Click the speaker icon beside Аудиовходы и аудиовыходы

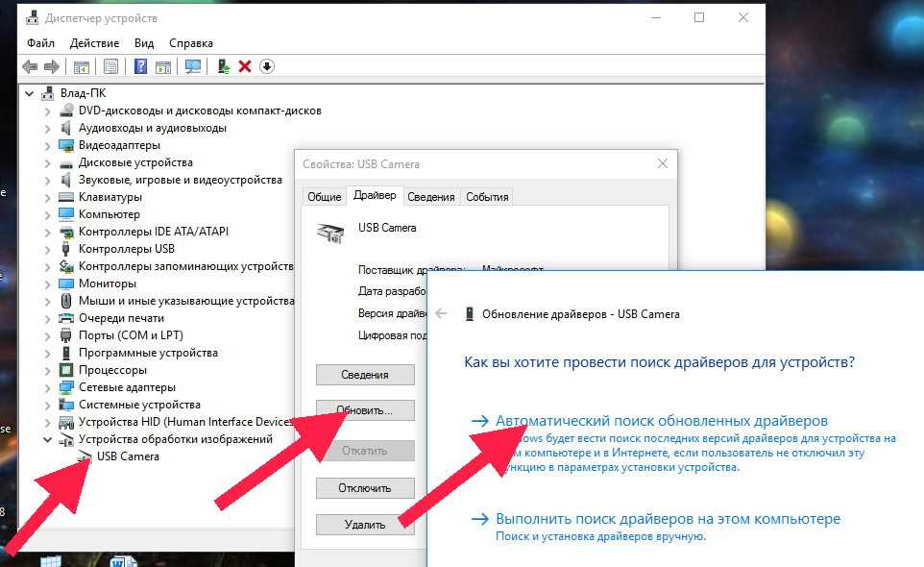[66, 127]
